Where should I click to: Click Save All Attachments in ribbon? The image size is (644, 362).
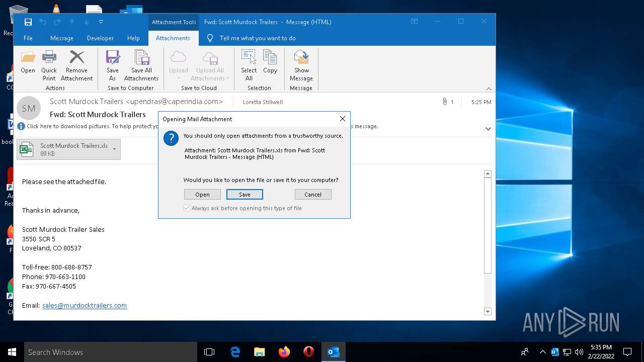(x=141, y=65)
